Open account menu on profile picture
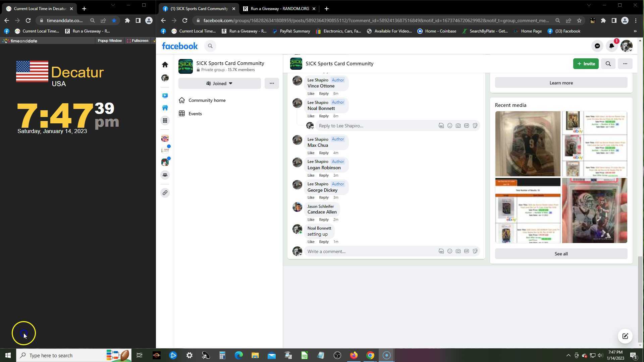 pyautogui.click(x=626, y=46)
